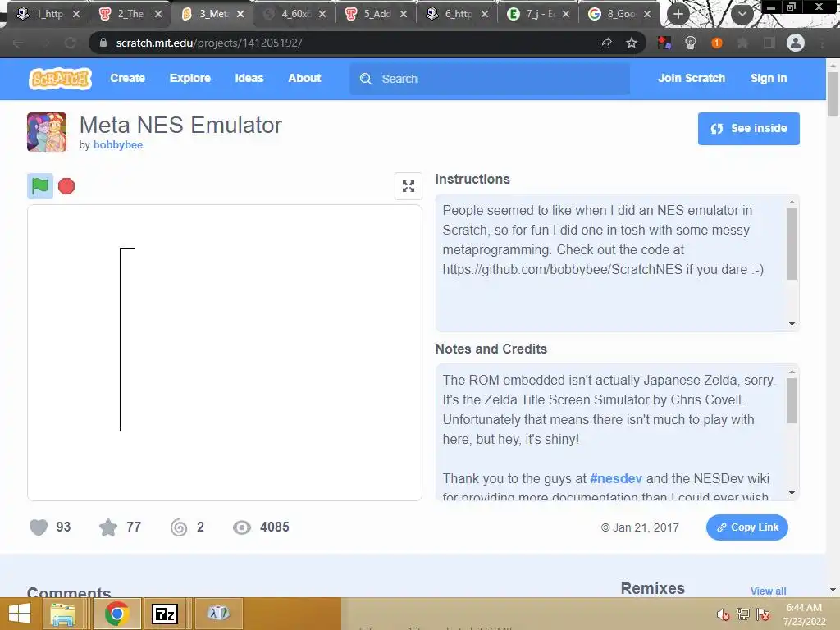The image size is (840, 630).
Task: View all remixes
Action: (768, 591)
